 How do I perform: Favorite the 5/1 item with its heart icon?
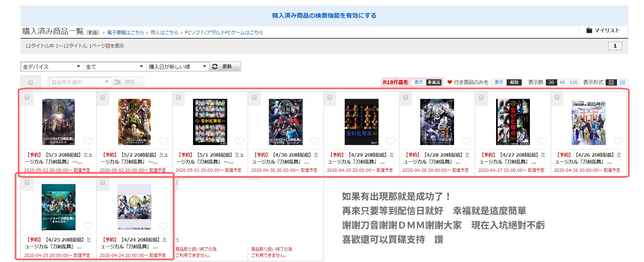tap(239, 141)
